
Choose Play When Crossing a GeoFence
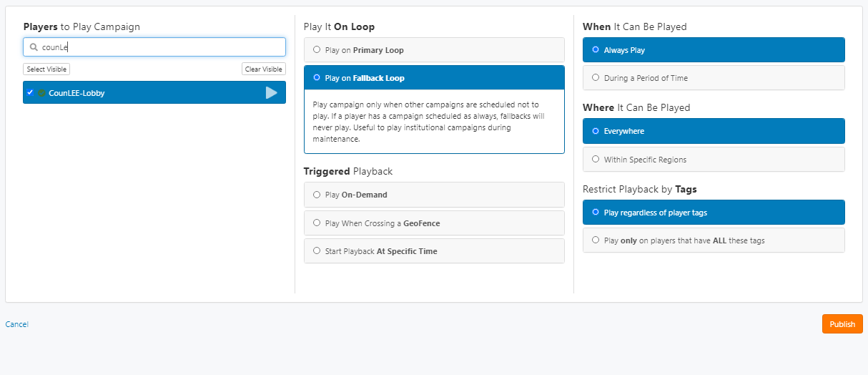pyautogui.click(x=434, y=223)
